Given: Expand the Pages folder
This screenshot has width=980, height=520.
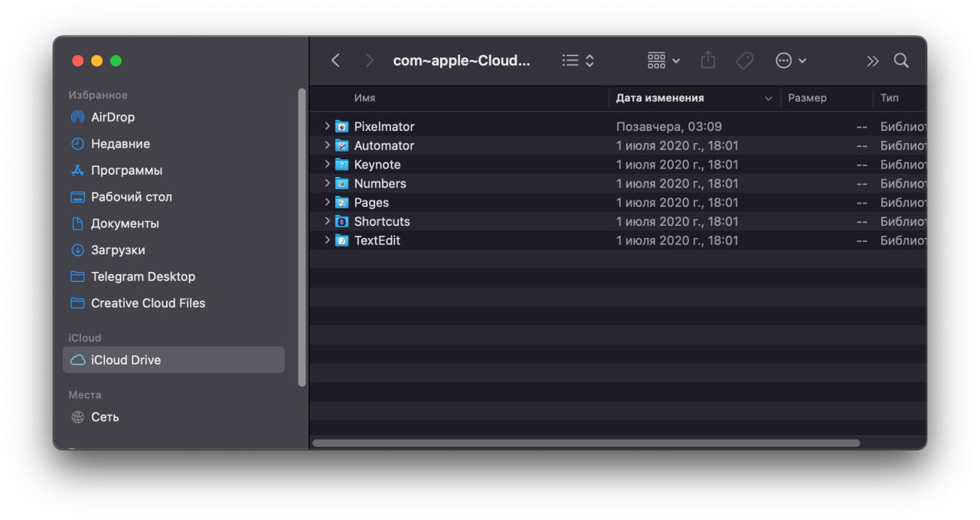Looking at the screenshot, I should coord(327,202).
